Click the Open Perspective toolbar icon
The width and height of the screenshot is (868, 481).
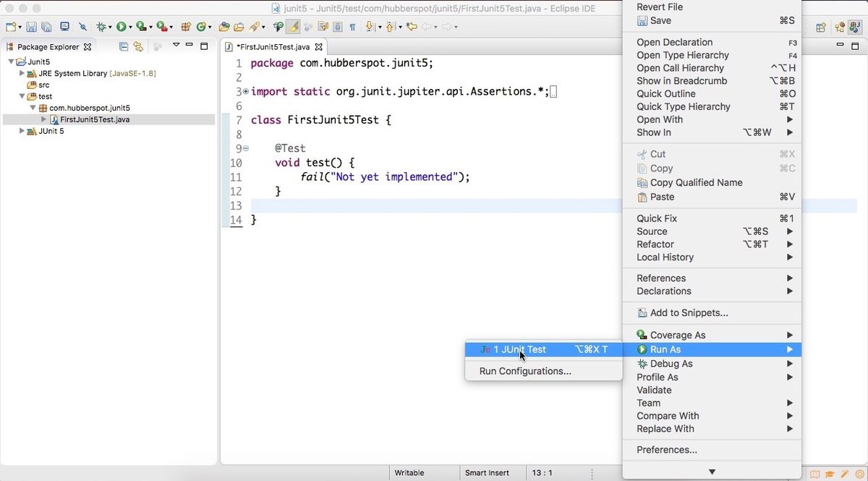tap(821, 27)
